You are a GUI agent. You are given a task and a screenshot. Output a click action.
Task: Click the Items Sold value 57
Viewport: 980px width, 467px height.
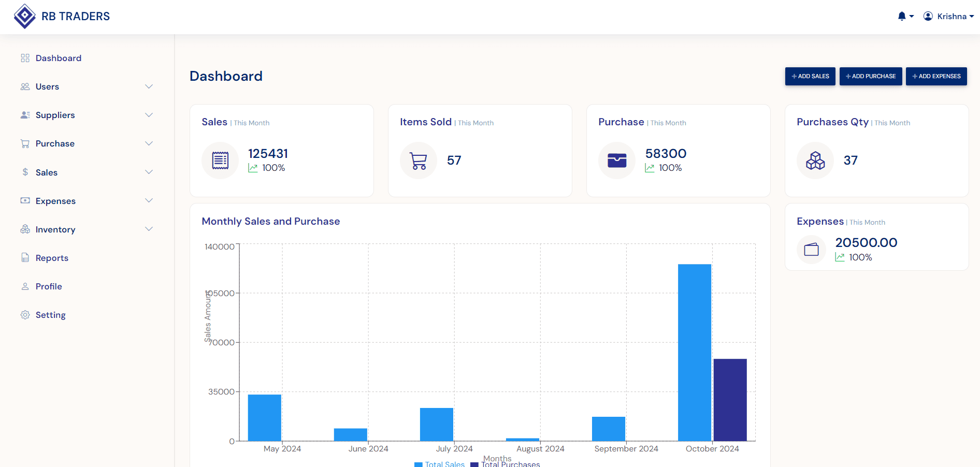[454, 160]
